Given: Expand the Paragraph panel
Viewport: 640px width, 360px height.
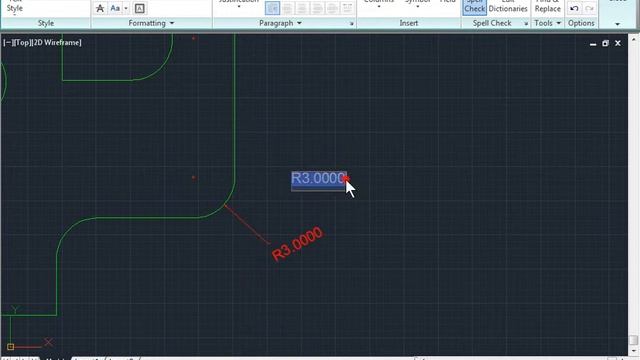Looking at the screenshot, I should (x=280, y=23).
